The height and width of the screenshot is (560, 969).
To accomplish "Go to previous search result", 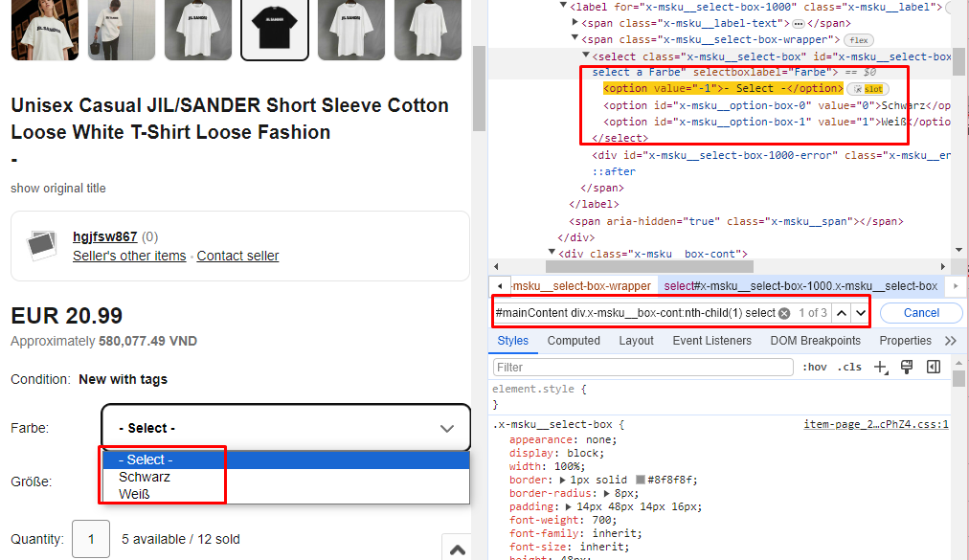I will [x=841, y=313].
